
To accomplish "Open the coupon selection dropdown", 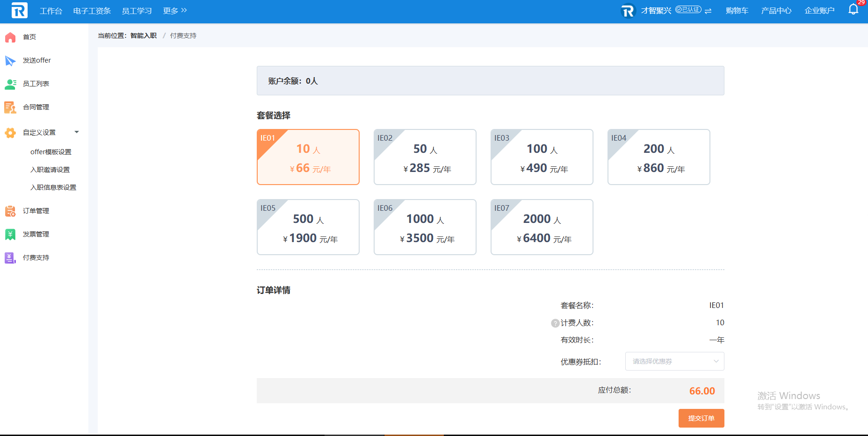I will [675, 361].
